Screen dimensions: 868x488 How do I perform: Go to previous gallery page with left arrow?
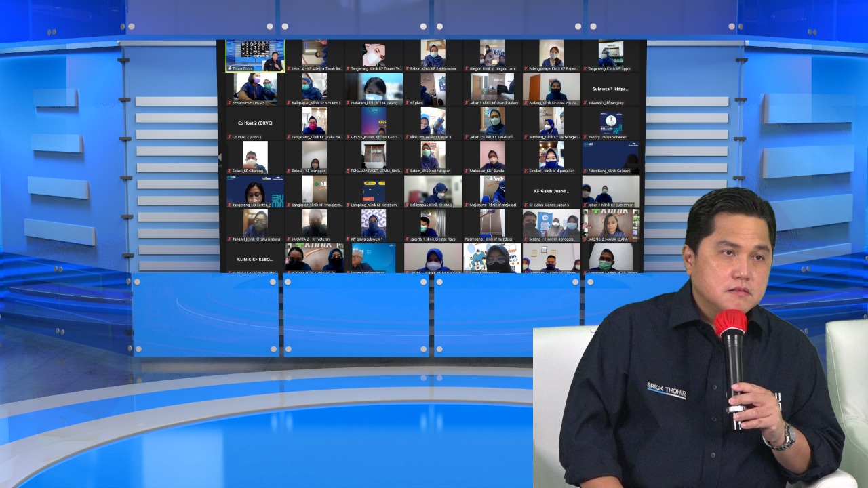click(x=219, y=157)
